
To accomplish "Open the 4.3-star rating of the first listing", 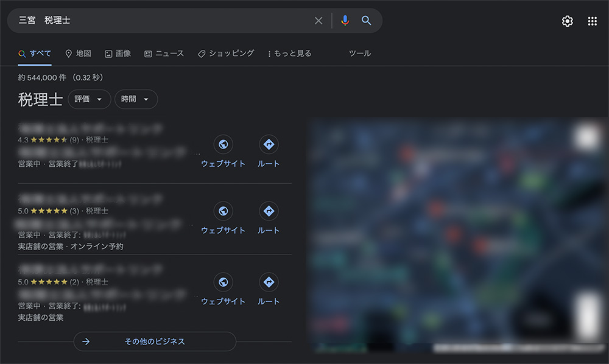I will coord(43,139).
